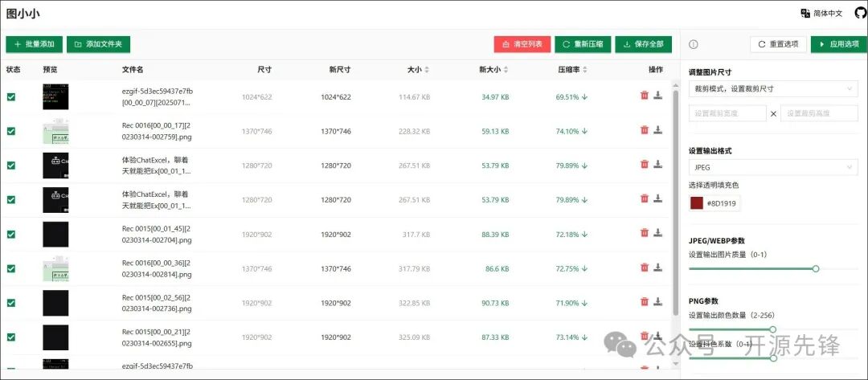Download the compressed ezgif-5d3ec59437e7fb image
868x380 pixels.
[657, 96]
